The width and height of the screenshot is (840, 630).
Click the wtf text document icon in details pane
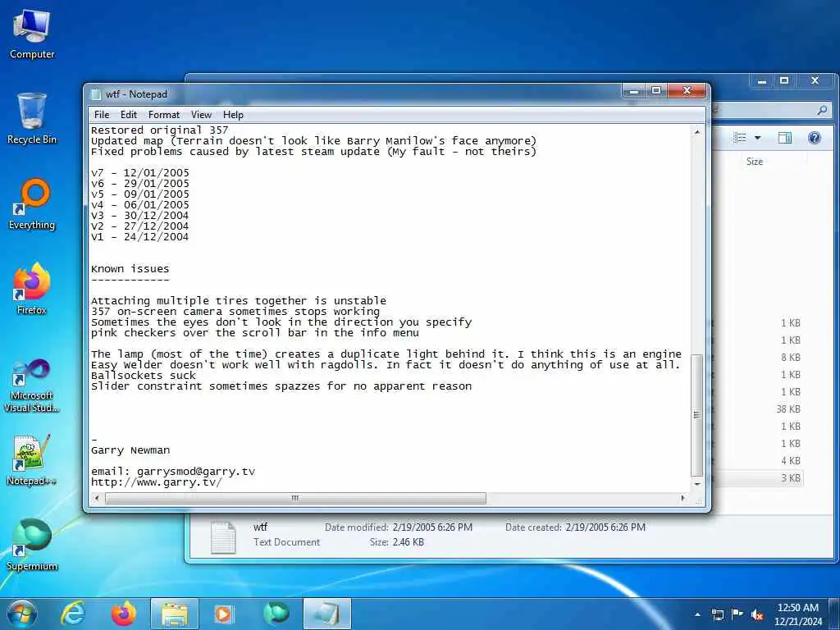point(223,536)
